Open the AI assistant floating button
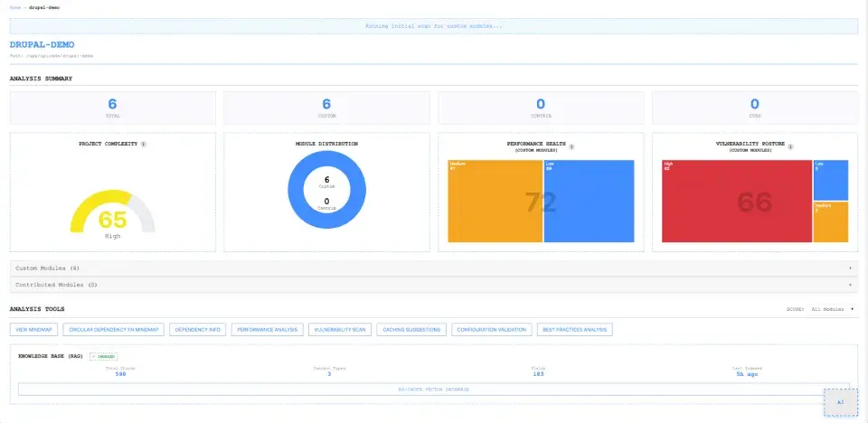The height and width of the screenshot is (423, 868). (840, 402)
